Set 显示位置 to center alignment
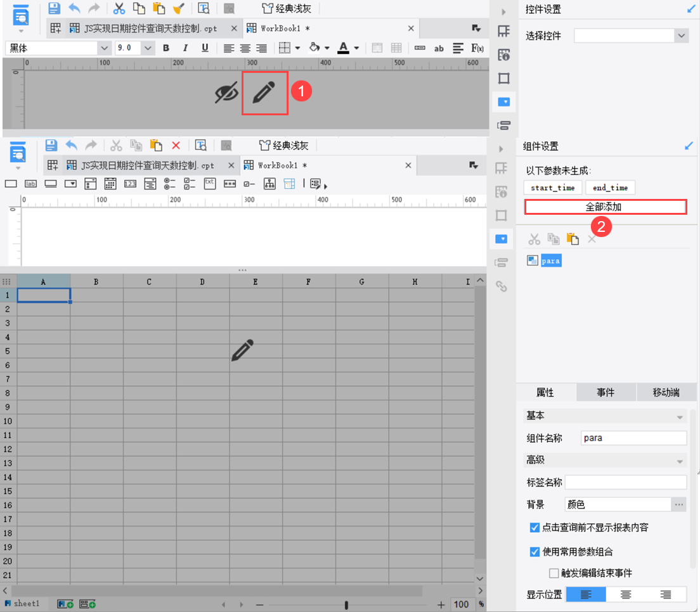The image size is (700, 612). tap(626, 595)
